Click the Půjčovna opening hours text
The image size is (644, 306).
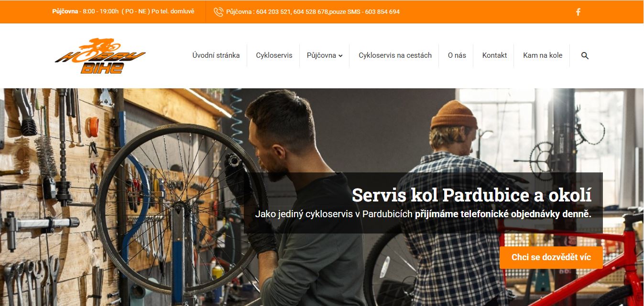[123, 11]
